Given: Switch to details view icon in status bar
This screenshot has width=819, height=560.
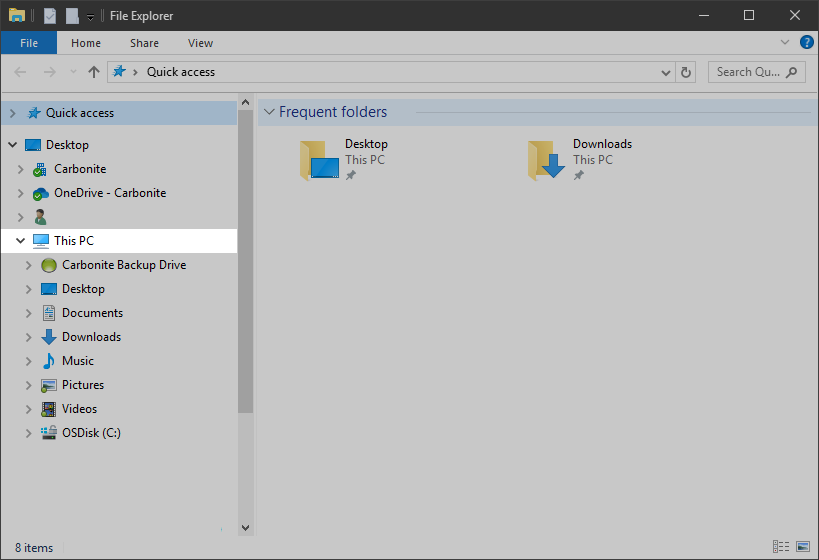Looking at the screenshot, I should (781, 547).
